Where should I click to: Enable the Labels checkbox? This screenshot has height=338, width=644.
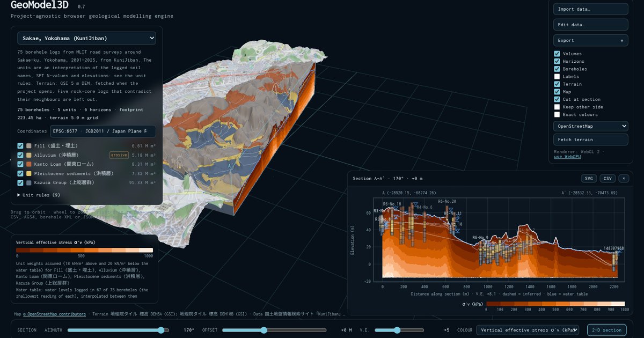[557, 76]
